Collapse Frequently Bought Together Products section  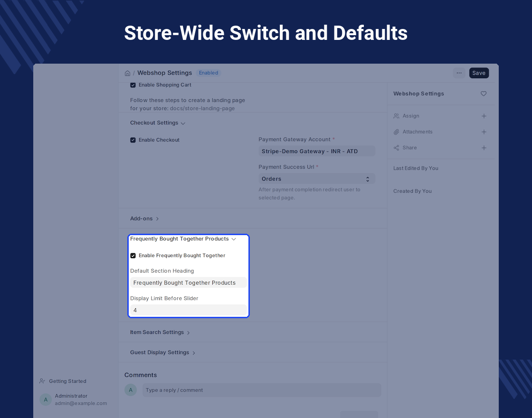click(183, 239)
